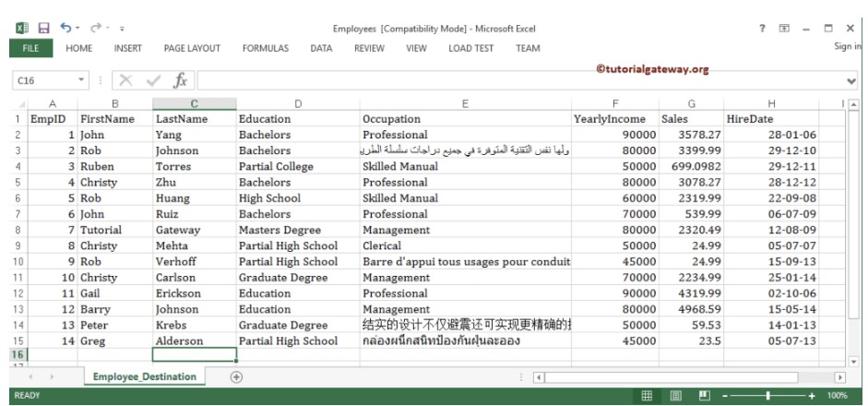
Task: Add a new sheet with the plus icon
Action: point(236,376)
